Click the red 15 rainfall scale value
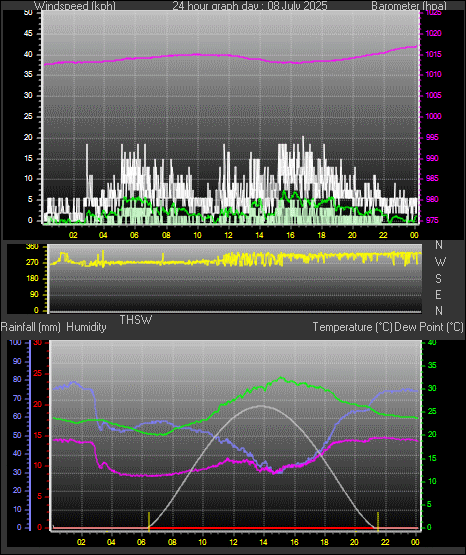Image resolution: width=466 pixels, height=555 pixels. (37, 436)
